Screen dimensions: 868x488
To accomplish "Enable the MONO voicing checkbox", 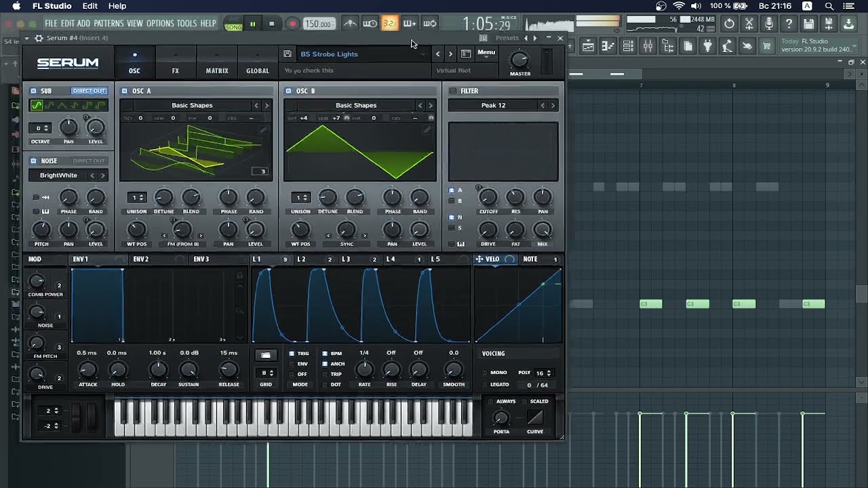I will (485, 373).
